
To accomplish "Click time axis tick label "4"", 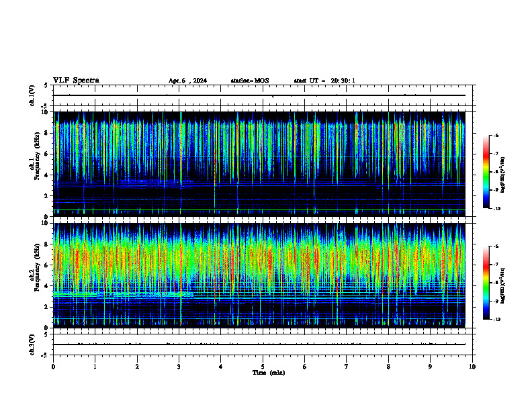I will coord(221,367).
